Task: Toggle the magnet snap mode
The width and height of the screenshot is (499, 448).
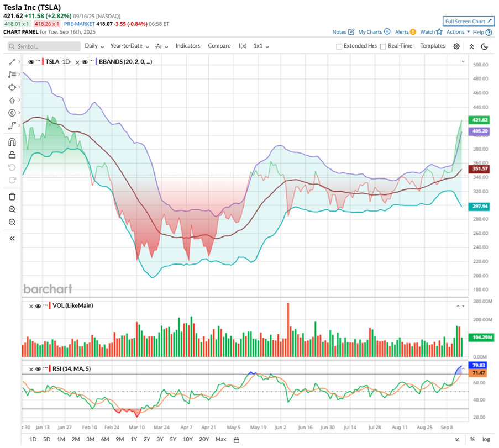Action: click(12, 142)
